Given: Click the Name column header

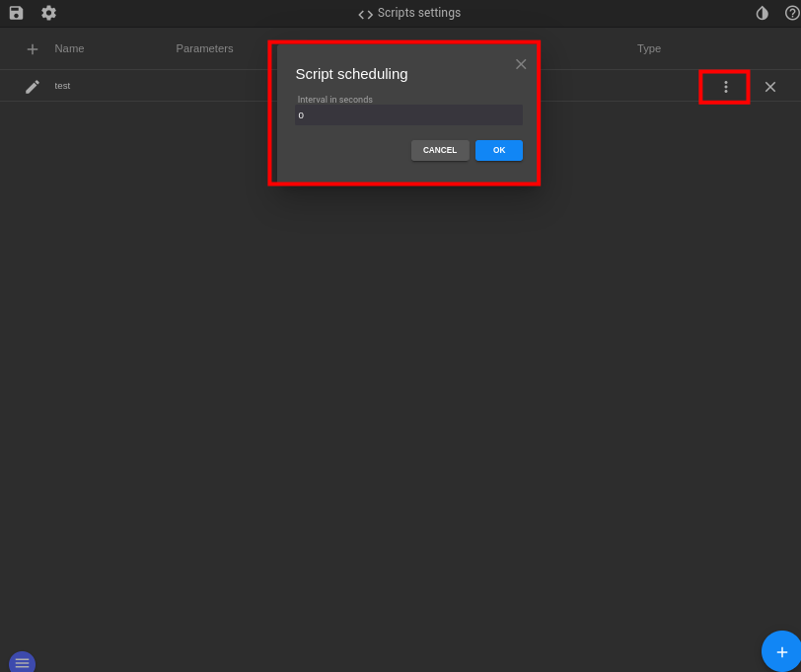Looking at the screenshot, I should pos(69,48).
